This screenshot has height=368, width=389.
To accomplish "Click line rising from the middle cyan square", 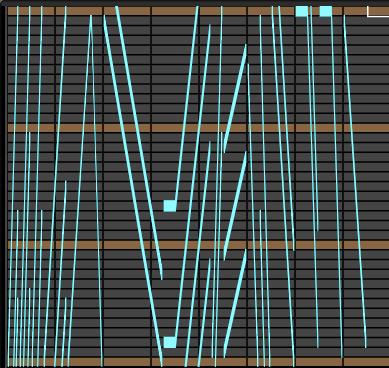I will click(x=187, y=103).
